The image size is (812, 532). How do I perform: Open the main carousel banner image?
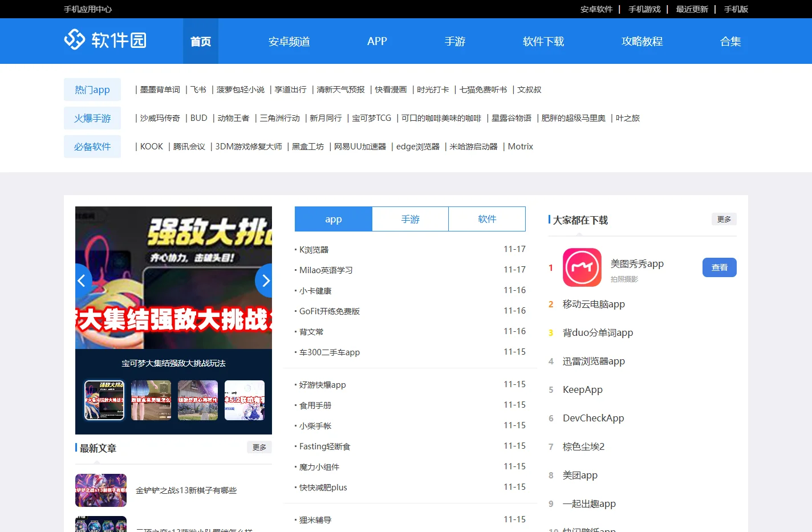pos(173,278)
